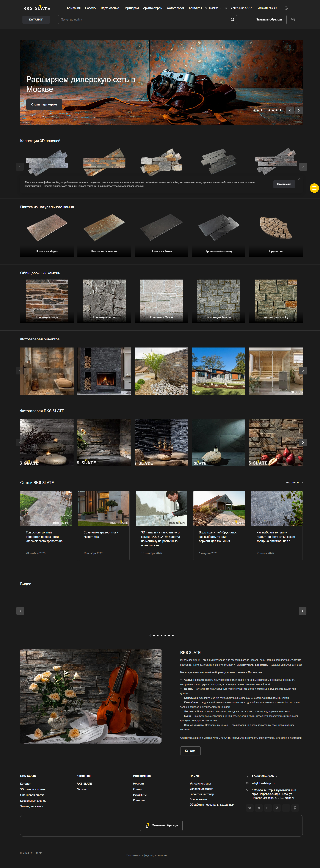Go back in the 3D panels carousel
The image size is (320, 868).
click(20, 167)
